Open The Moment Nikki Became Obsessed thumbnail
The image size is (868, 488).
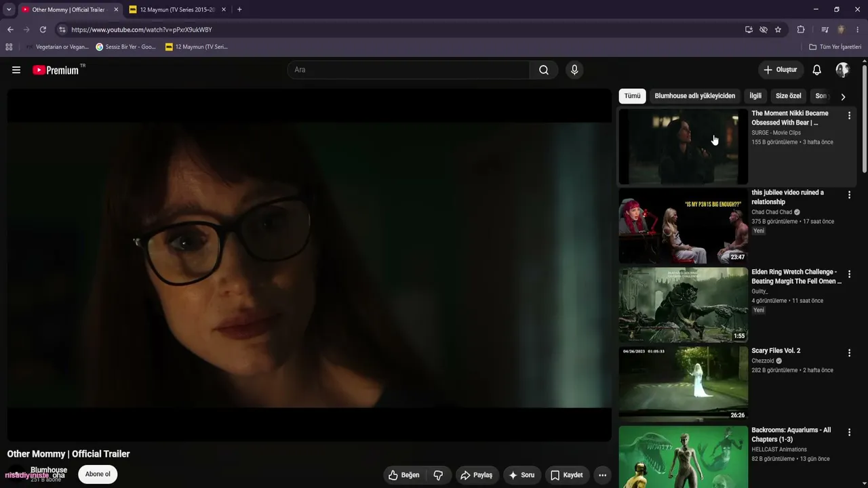tap(683, 146)
